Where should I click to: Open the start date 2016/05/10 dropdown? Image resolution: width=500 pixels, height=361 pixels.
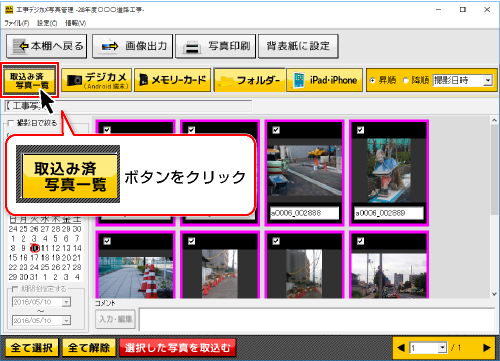66,302
